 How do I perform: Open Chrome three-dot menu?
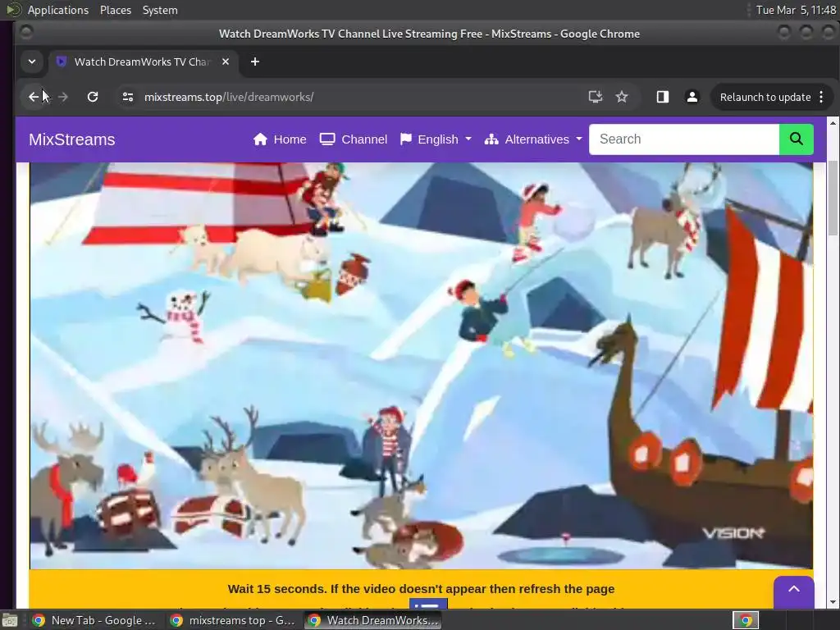[821, 97]
